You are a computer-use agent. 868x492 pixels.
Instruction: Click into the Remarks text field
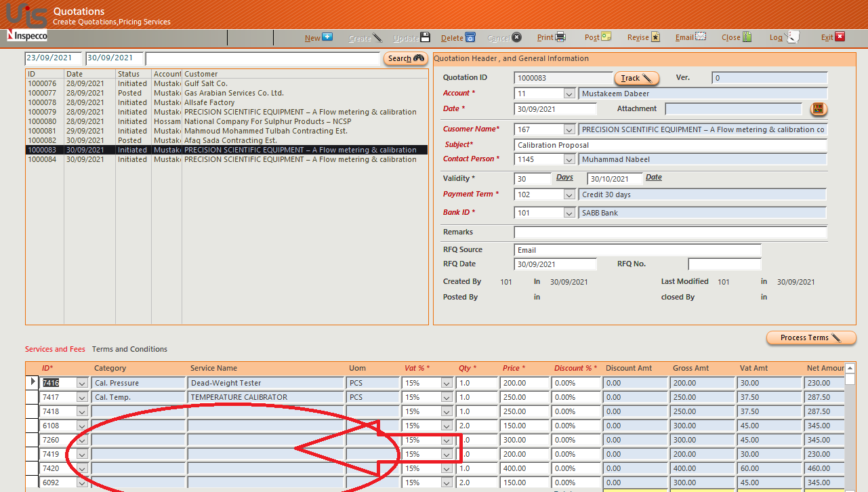(670, 232)
